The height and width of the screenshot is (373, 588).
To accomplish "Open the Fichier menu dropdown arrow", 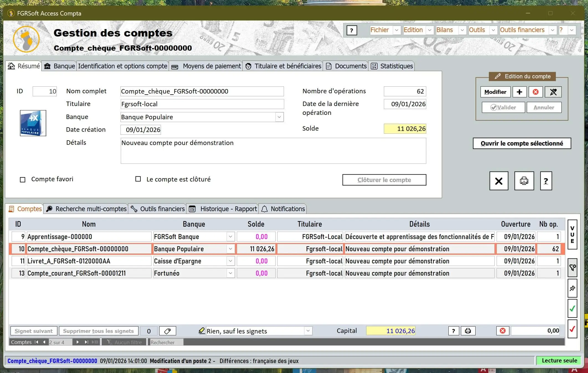I will click(x=397, y=30).
